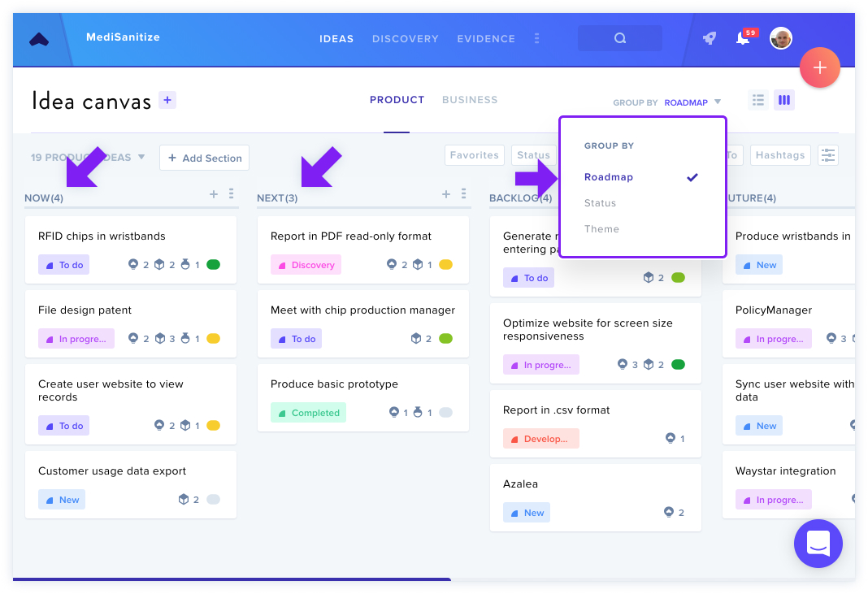Expand the 19 product ideas dropdown
The height and width of the screenshot is (594, 868).
88,157
